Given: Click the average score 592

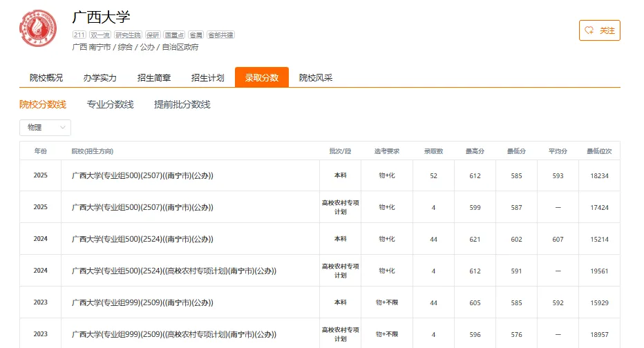Looking at the screenshot, I should pyautogui.click(x=558, y=303).
